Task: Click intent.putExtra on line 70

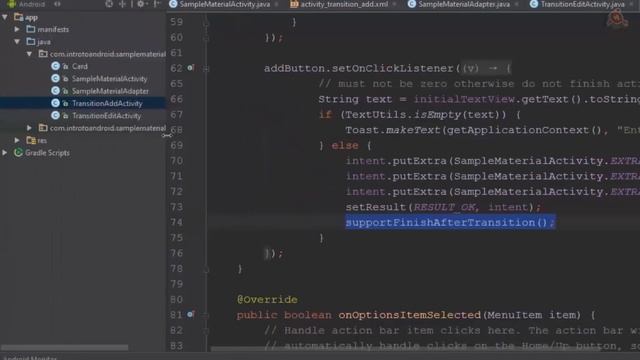Action: (x=396, y=161)
